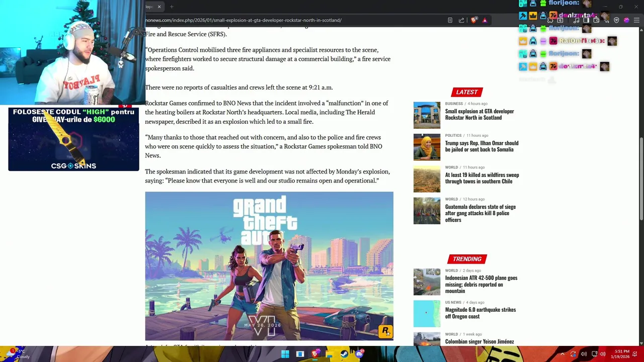Click the Ilhan Omar article thumbnail
Image resolution: width=644 pixels, height=362 pixels.
(x=427, y=147)
